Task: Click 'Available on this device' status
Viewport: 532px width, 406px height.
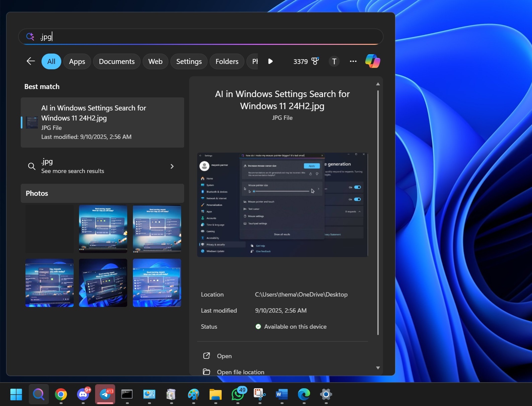Action: click(x=295, y=327)
